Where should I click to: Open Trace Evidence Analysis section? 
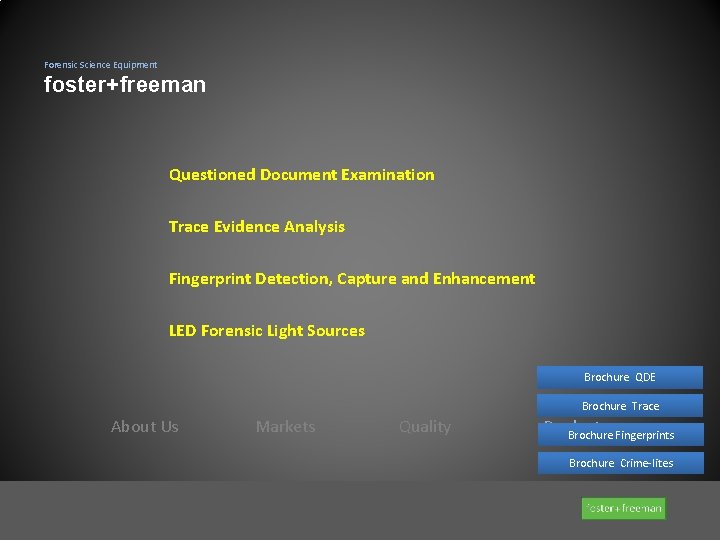click(x=257, y=227)
